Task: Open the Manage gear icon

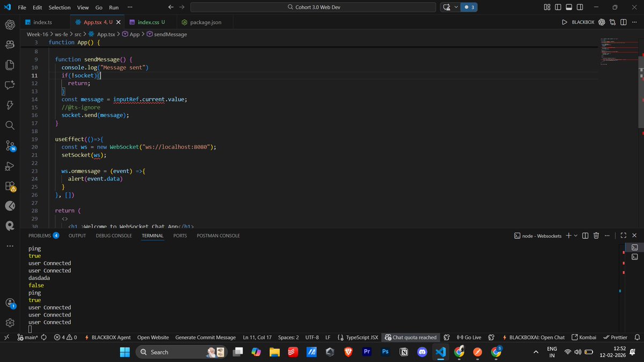Action: [10, 322]
